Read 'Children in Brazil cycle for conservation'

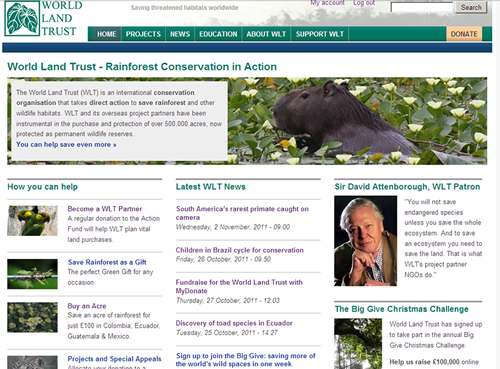(x=240, y=250)
